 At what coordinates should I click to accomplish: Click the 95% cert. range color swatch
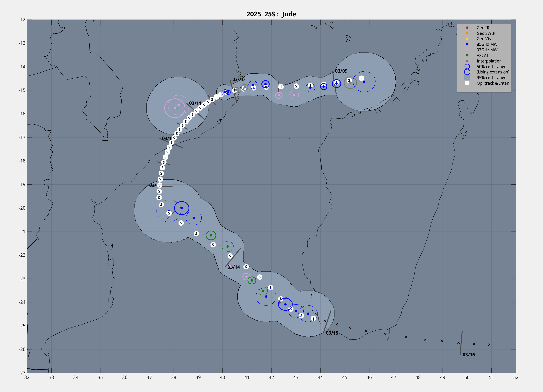click(x=467, y=78)
